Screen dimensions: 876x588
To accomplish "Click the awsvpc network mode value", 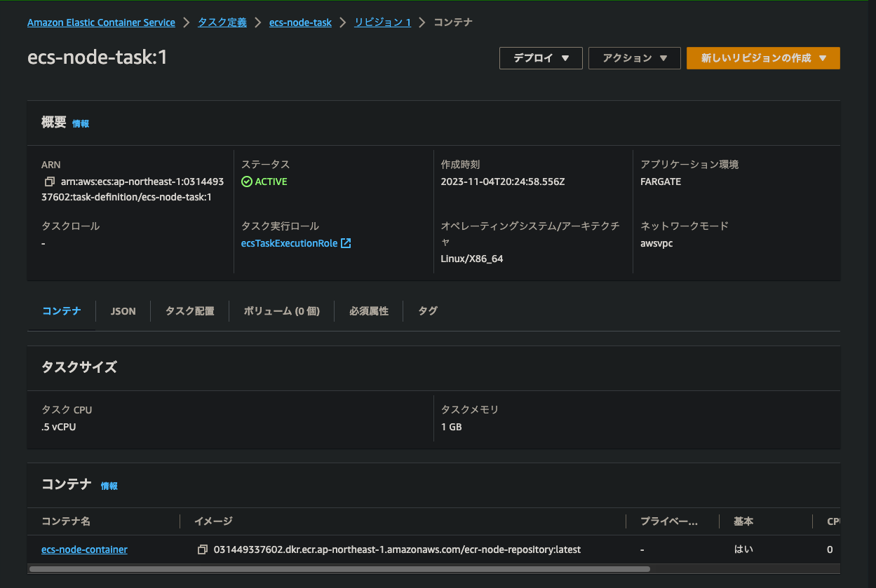I will (x=656, y=243).
